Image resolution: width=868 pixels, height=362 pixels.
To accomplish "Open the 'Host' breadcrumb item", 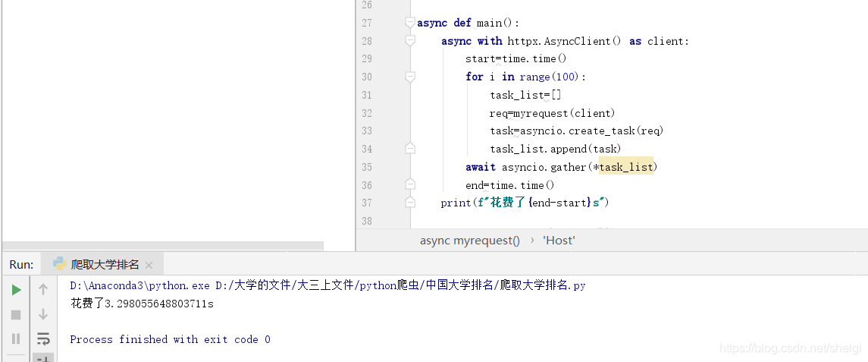I will (559, 241).
